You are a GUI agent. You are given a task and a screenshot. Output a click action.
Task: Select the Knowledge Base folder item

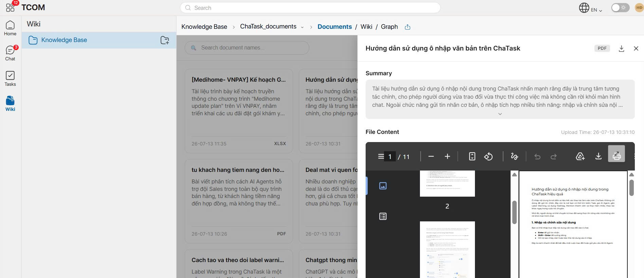click(99, 40)
